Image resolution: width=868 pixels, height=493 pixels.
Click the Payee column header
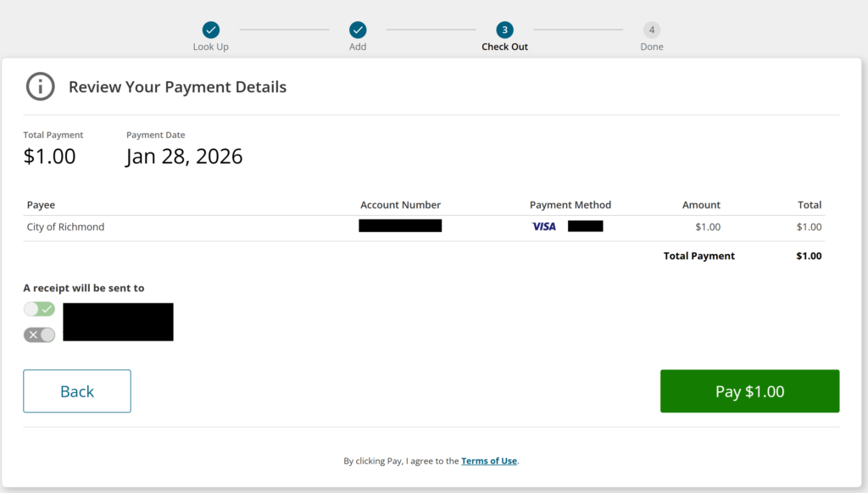[x=41, y=205]
